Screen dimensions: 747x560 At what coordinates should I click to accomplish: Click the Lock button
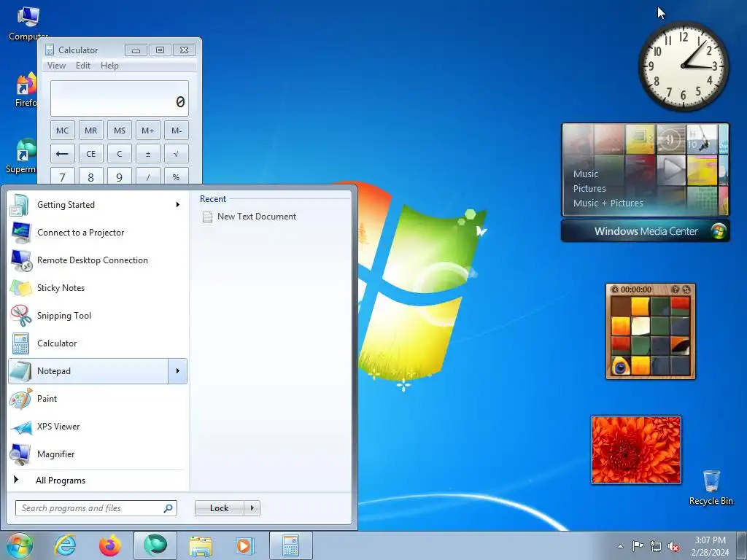219,508
